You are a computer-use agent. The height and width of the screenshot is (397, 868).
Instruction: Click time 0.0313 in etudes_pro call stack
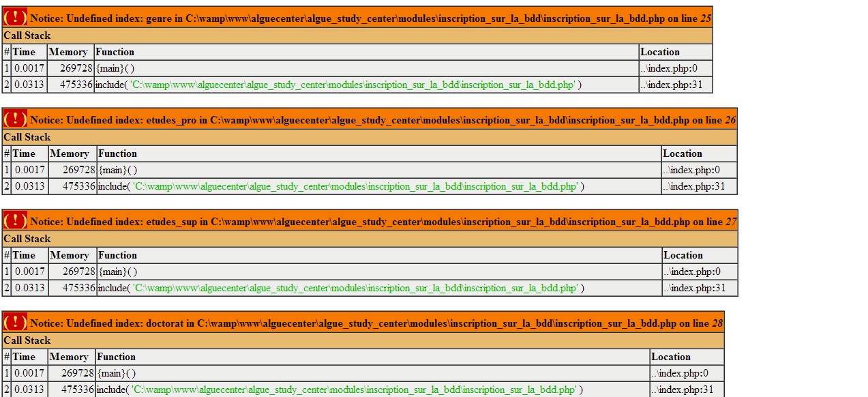coord(29,186)
